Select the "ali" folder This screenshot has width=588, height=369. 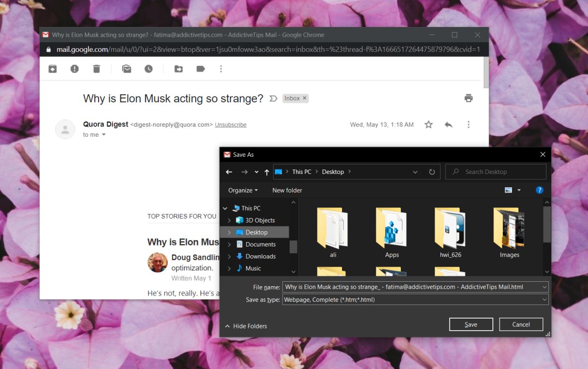[333, 233]
